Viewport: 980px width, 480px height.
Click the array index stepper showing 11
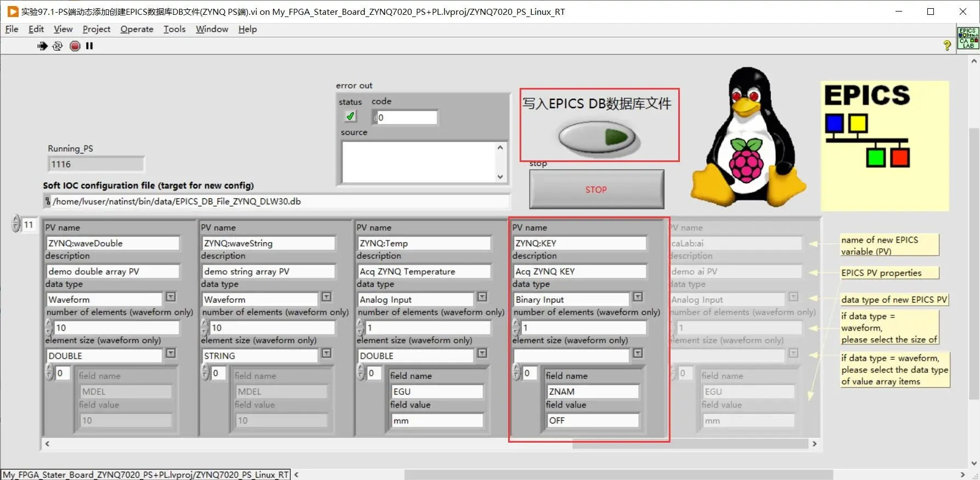16,224
